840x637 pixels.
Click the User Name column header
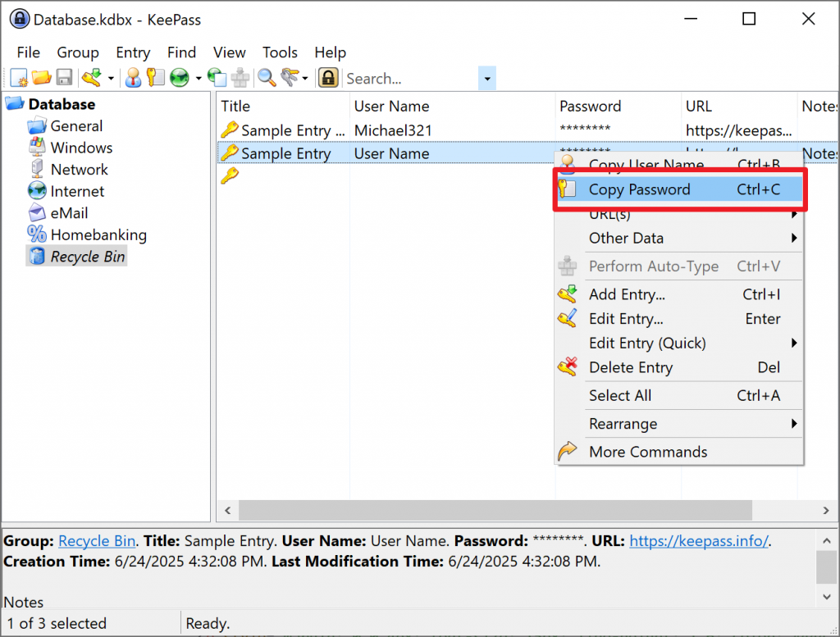click(452, 106)
